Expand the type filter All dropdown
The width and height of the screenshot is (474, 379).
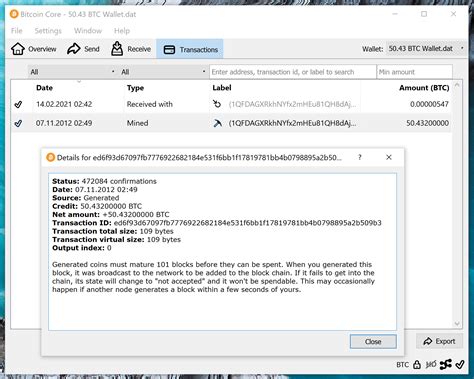[163, 72]
